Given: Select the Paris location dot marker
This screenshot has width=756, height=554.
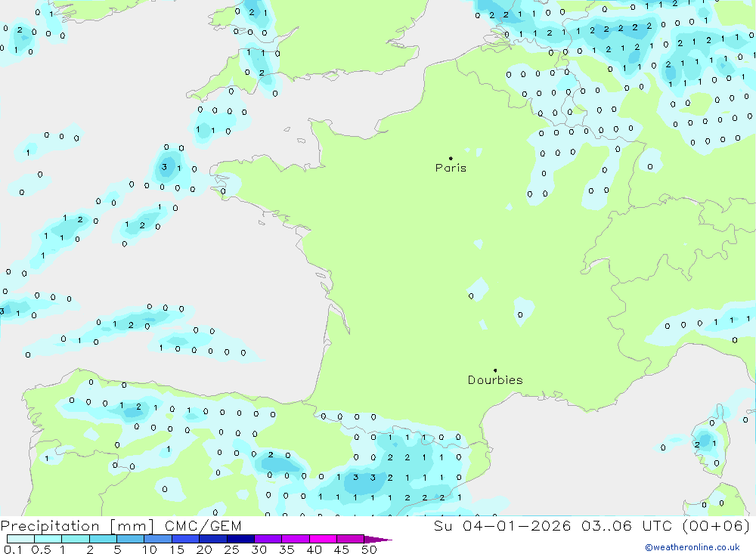Looking at the screenshot, I should (451, 158).
